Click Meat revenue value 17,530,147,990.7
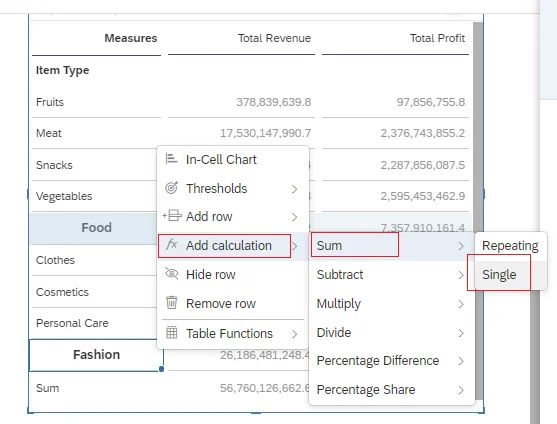This screenshot has width=557, height=424. (265, 133)
